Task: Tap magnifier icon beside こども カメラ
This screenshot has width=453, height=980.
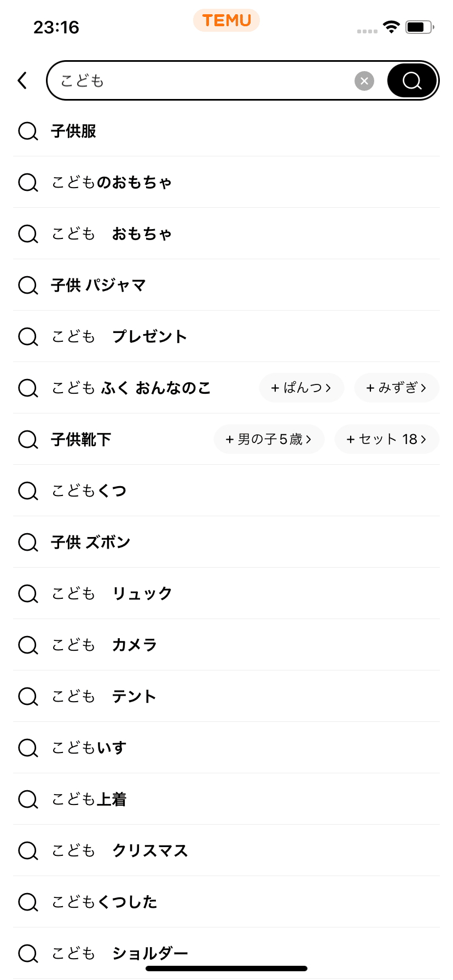Action: pyautogui.click(x=28, y=645)
